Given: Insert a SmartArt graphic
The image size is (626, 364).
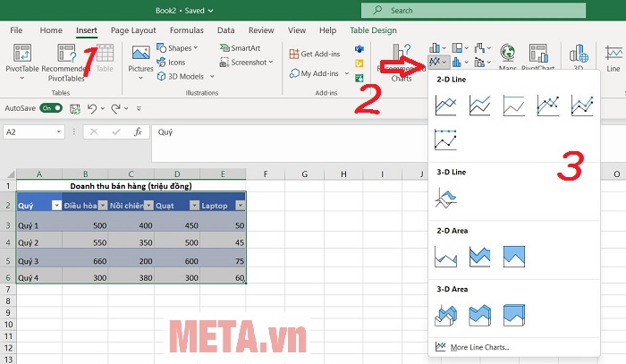Looking at the screenshot, I should tap(240, 48).
